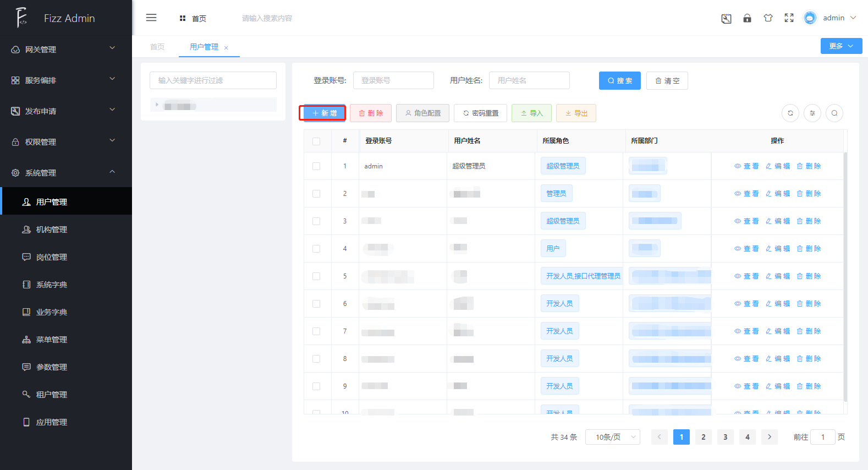Toggle the search panel round icon
This screenshot has width=868, height=470.
point(834,113)
